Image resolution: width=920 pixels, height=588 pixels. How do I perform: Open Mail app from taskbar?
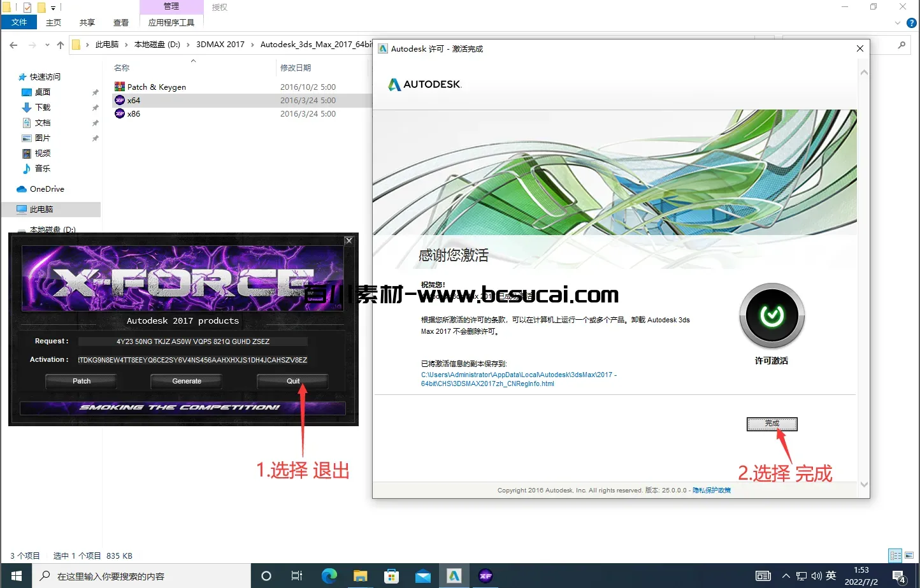(x=422, y=576)
